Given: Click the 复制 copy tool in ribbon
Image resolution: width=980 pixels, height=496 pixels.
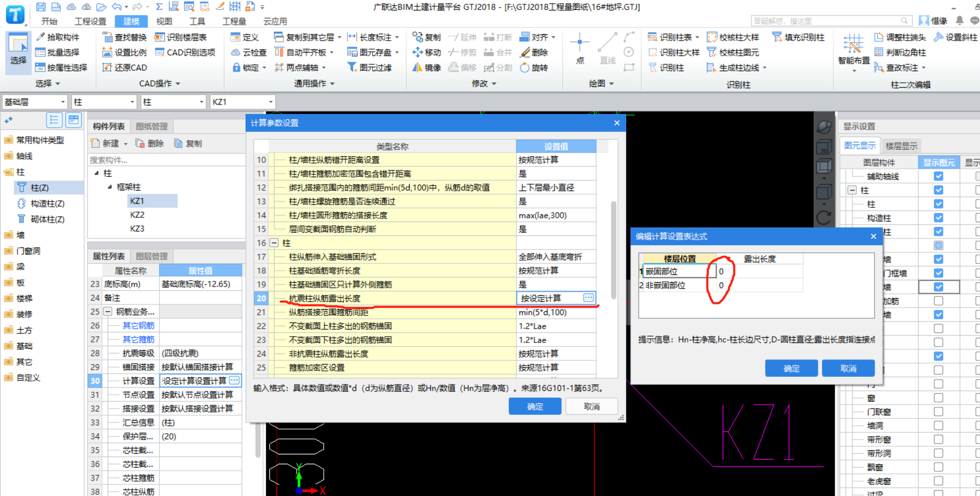Looking at the screenshot, I should [427, 37].
